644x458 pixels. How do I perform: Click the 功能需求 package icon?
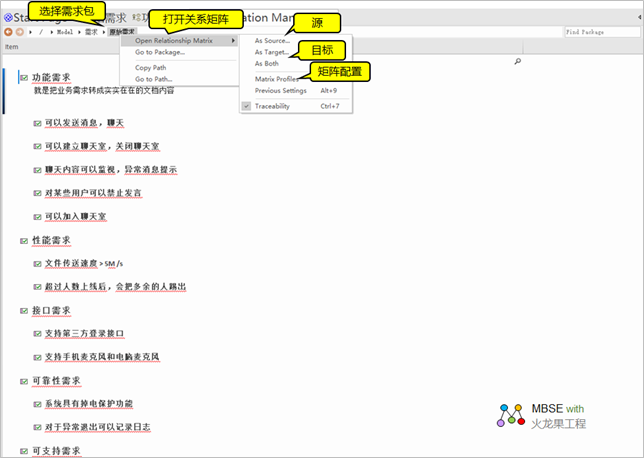pos(24,77)
